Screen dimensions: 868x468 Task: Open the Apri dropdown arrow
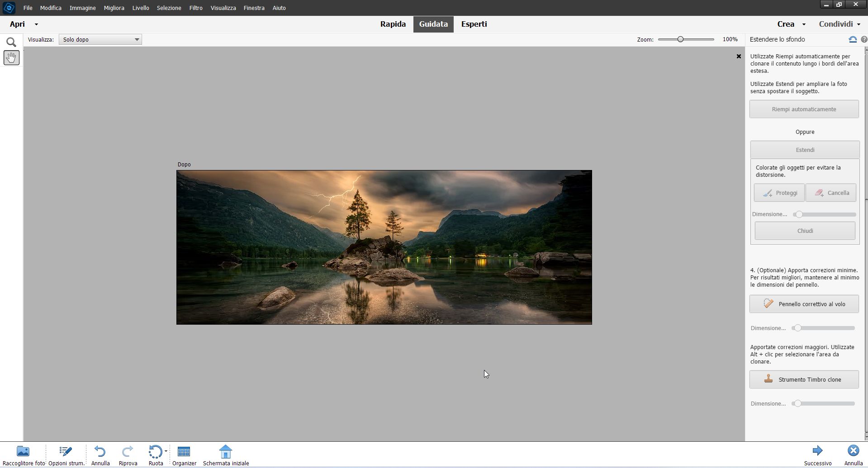[x=36, y=24]
